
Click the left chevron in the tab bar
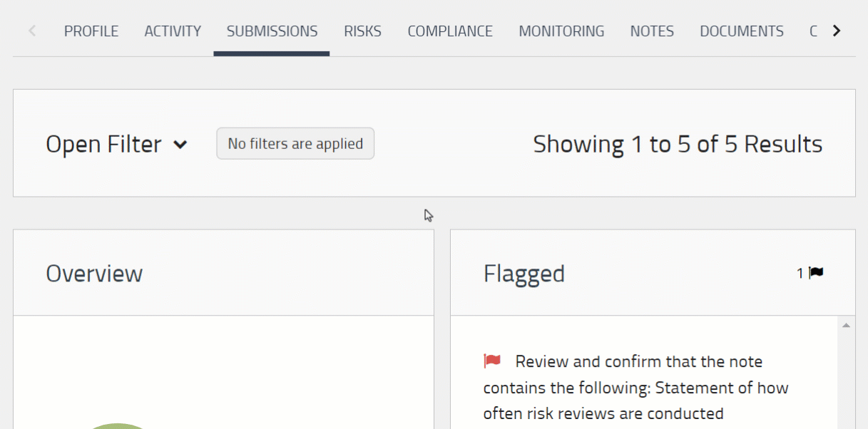click(x=32, y=31)
